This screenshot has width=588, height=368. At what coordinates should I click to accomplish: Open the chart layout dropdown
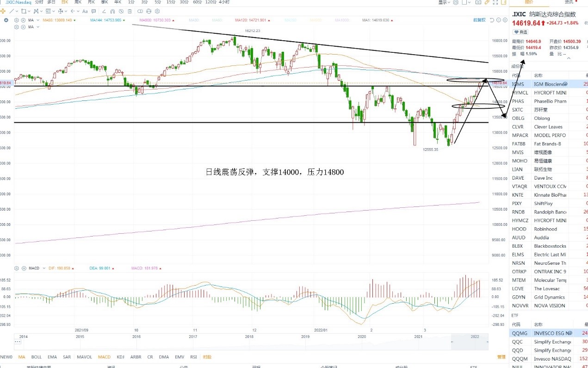466,2
